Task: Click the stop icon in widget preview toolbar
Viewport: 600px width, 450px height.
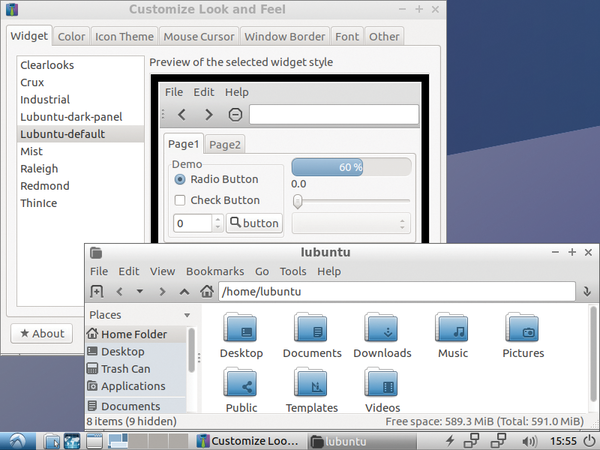Action: pos(235,114)
